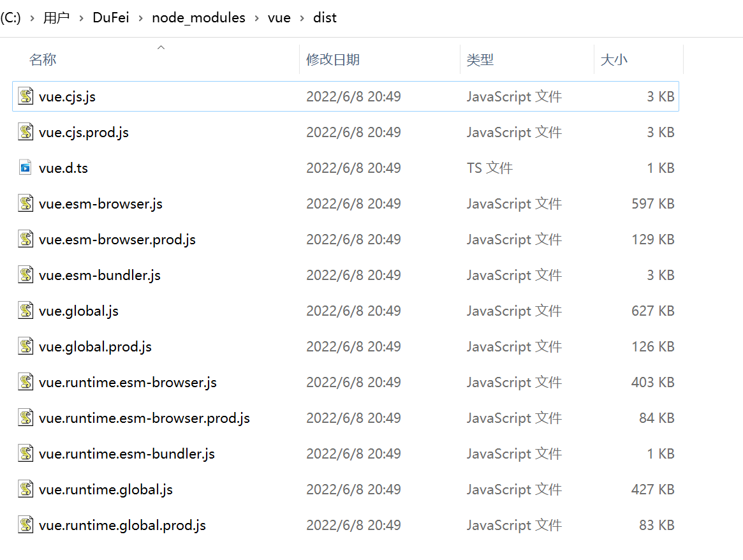Go to node_modules in the address path

[x=198, y=18]
